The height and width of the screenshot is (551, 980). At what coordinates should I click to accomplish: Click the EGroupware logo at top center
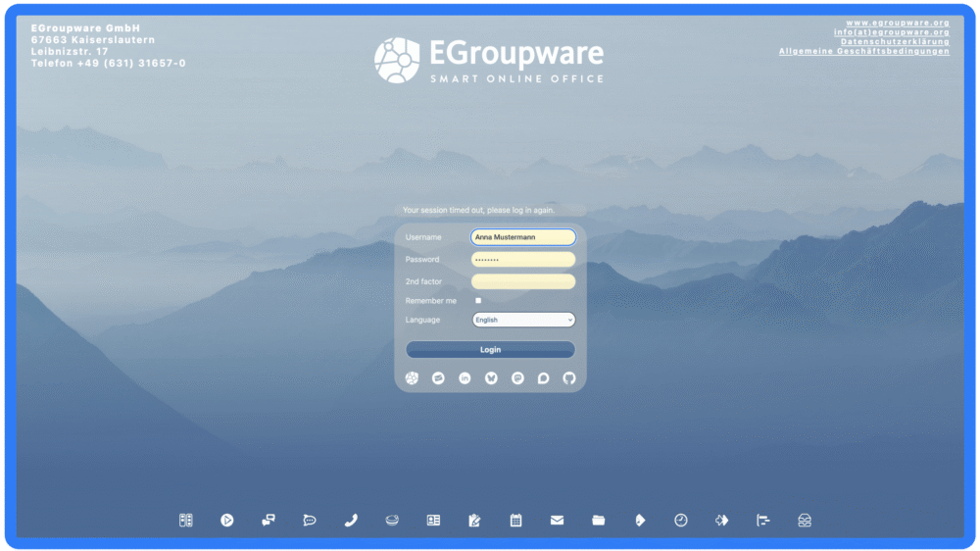[489, 60]
